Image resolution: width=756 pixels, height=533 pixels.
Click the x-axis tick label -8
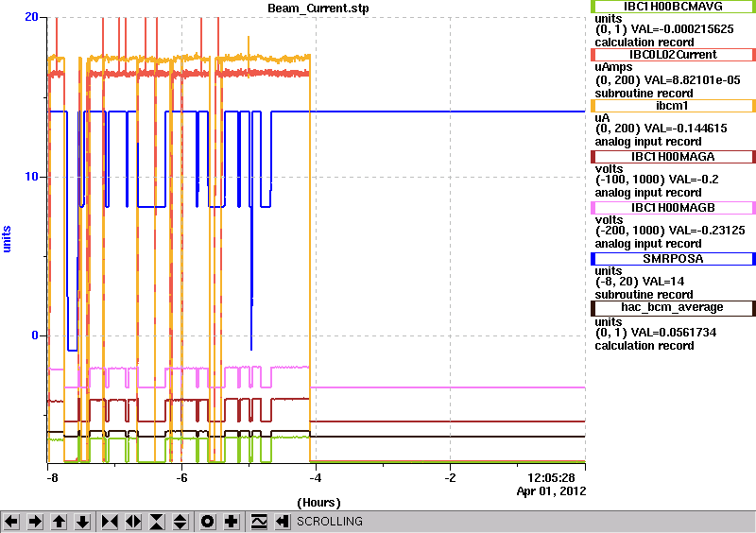tap(52, 478)
